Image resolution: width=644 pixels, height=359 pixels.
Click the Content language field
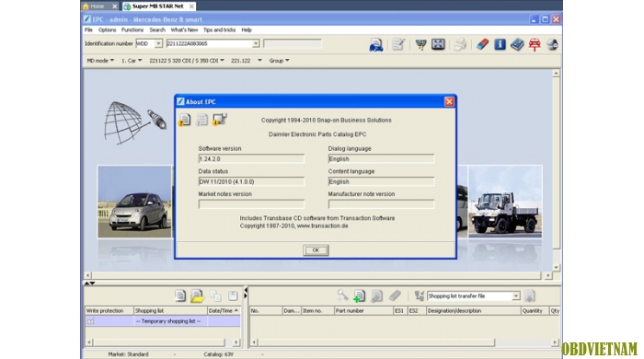click(381, 181)
